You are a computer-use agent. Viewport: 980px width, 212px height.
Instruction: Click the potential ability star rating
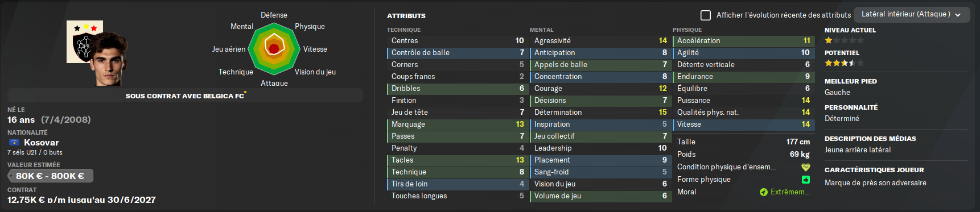tap(844, 63)
